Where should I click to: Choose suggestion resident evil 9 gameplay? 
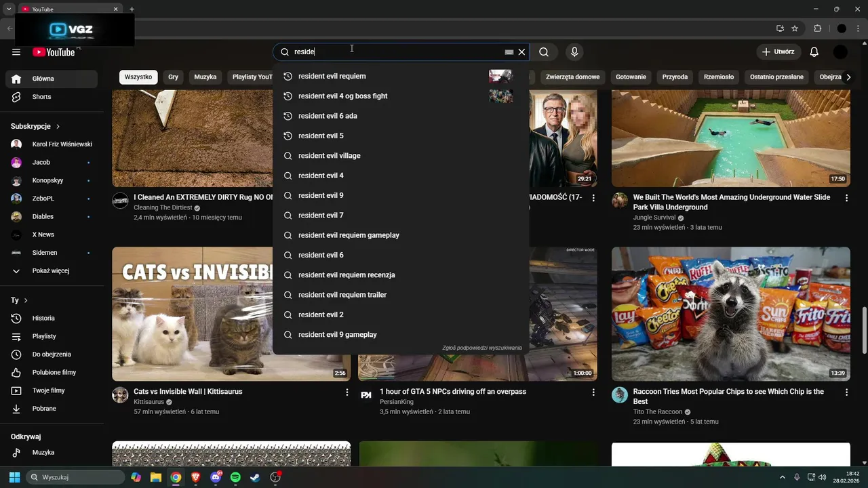coord(401,335)
